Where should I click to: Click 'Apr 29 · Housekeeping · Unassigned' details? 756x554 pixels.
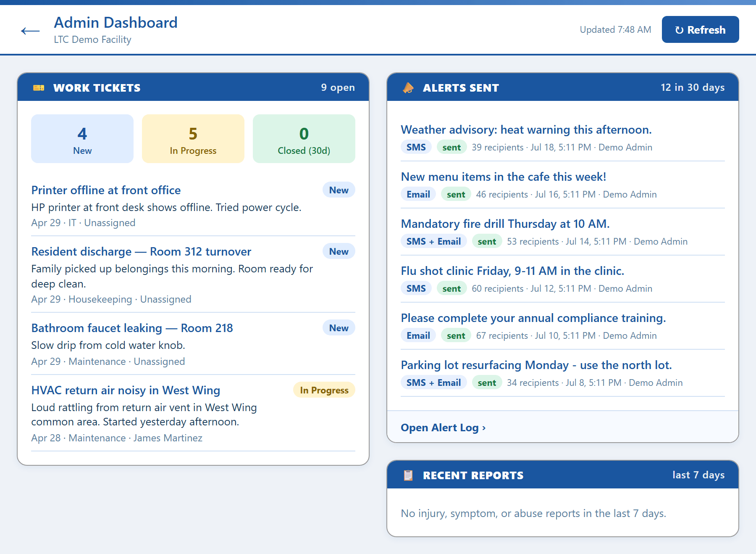click(x=111, y=299)
